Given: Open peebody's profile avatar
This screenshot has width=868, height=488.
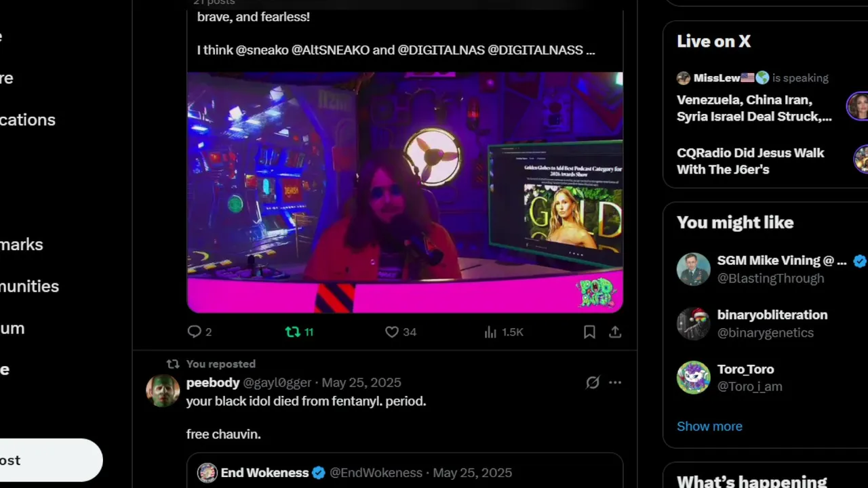Looking at the screenshot, I should [x=163, y=391].
